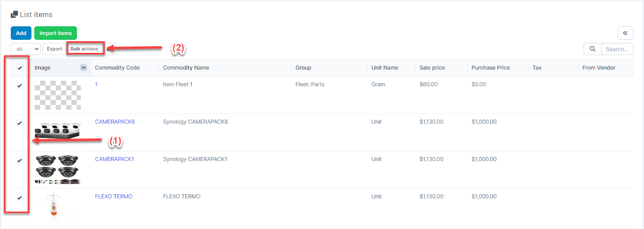Image resolution: width=644 pixels, height=229 pixels.
Task: Click the blue Add button
Action: tap(21, 33)
